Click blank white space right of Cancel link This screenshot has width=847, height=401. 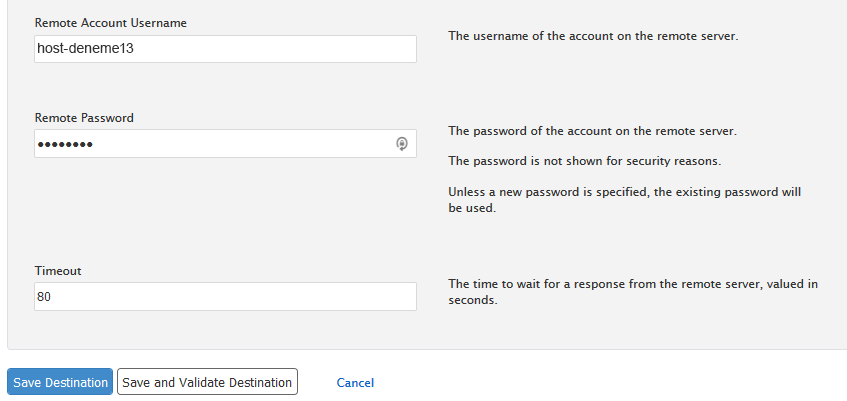coord(594,383)
